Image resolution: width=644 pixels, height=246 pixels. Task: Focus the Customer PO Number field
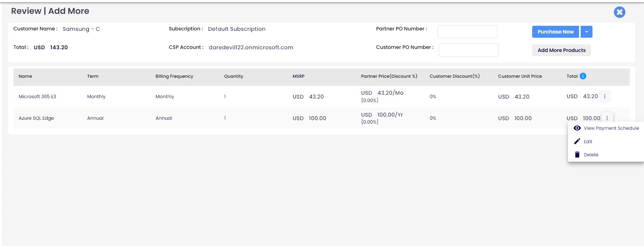[469, 50]
